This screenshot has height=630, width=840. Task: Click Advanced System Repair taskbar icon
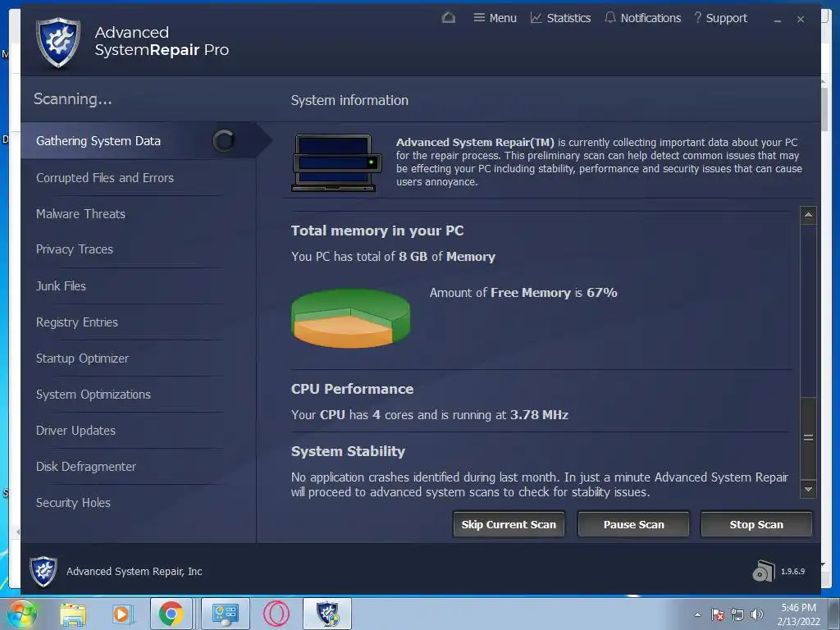coord(327,614)
